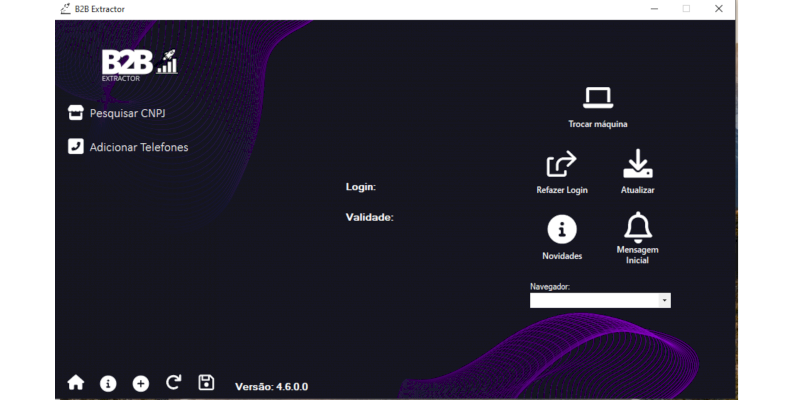The width and height of the screenshot is (800, 400).
Task: Click the B2B Extractor logo
Action: (139, 65)
